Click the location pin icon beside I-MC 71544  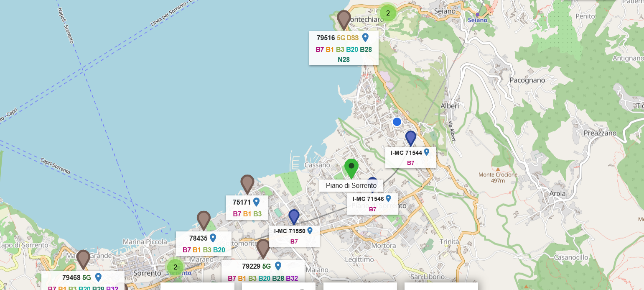click(x=427, y=152)
